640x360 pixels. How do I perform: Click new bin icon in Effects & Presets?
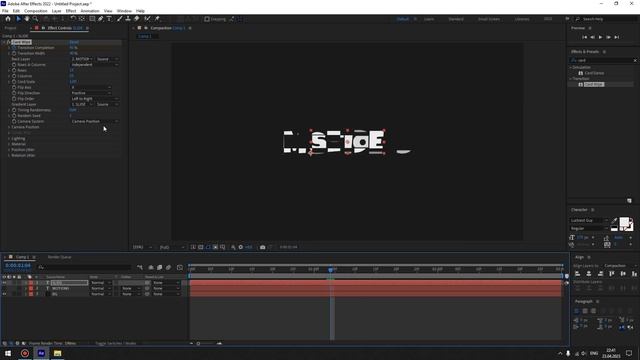click(x=629, y=201)
